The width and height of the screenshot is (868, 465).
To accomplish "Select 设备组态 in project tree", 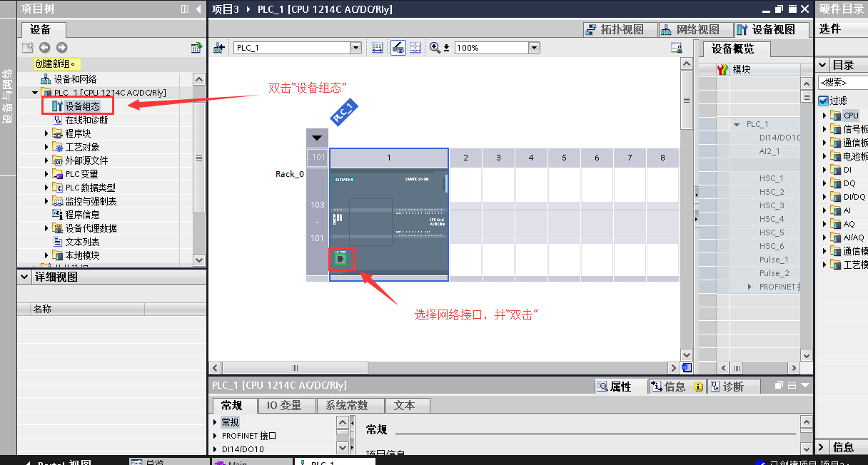I will [82, 106].
